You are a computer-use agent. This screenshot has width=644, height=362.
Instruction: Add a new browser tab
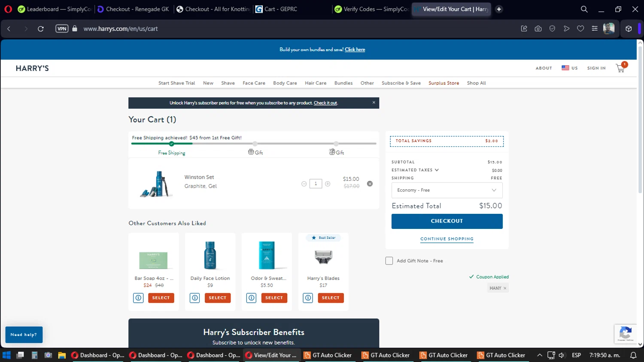click(499, 9)
